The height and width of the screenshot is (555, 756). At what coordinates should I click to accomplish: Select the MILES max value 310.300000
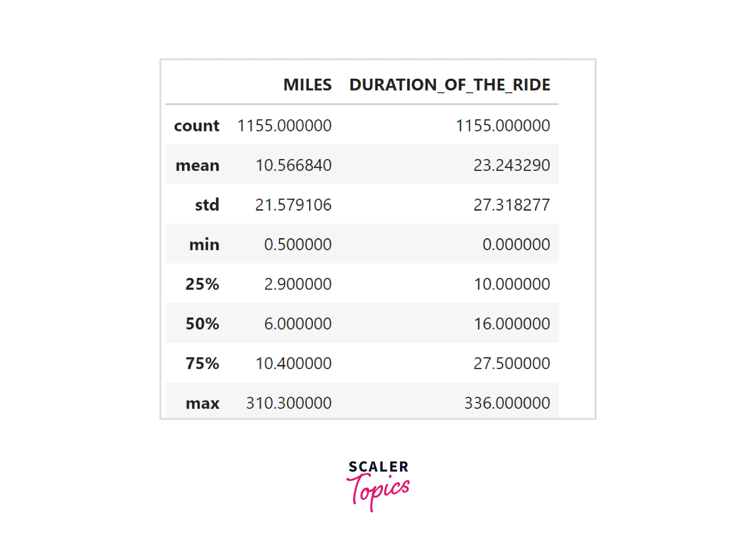pyautogui.click(x=289, y=403)
